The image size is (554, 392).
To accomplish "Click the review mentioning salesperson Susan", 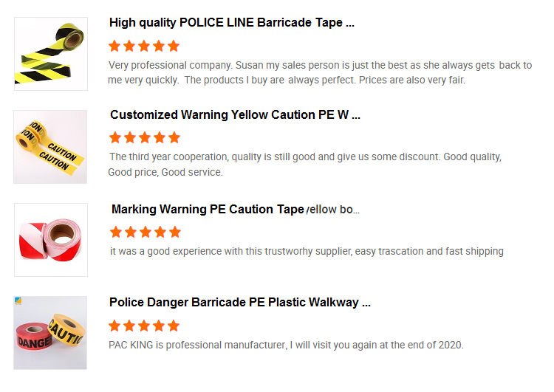I will [319, 72].
